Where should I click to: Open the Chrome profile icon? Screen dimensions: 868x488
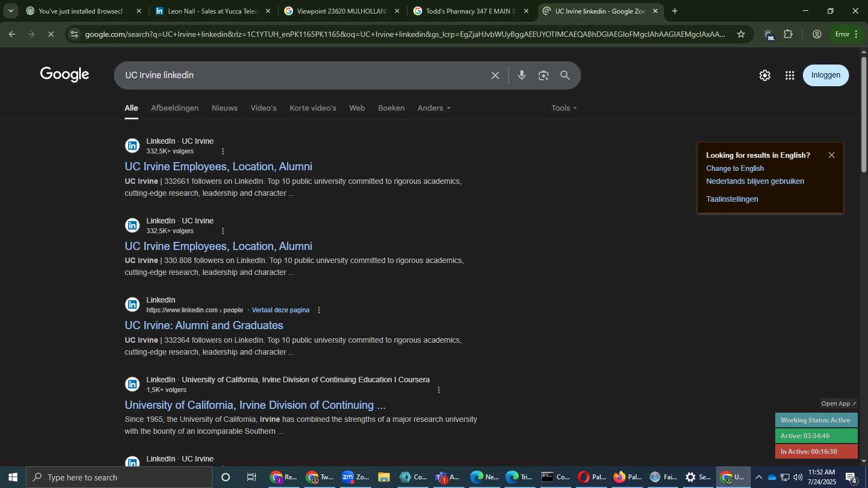tap(817, 34)
